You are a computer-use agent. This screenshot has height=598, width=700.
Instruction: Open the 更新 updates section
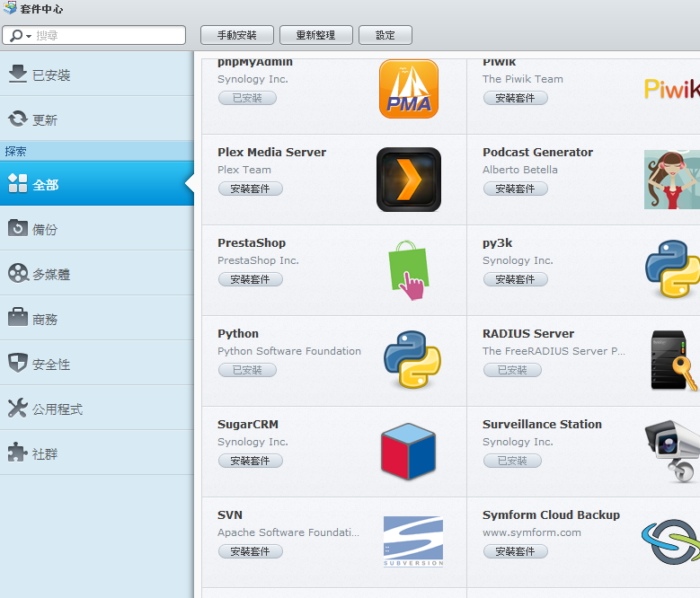[x=97, y=119]
